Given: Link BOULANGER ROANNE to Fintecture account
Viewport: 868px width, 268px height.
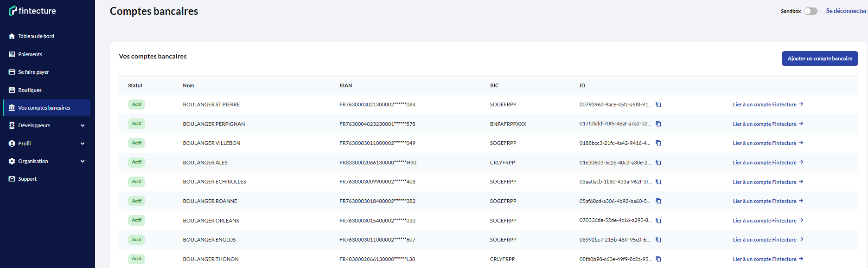Looking at the screenshot, I should pos(768,201).
